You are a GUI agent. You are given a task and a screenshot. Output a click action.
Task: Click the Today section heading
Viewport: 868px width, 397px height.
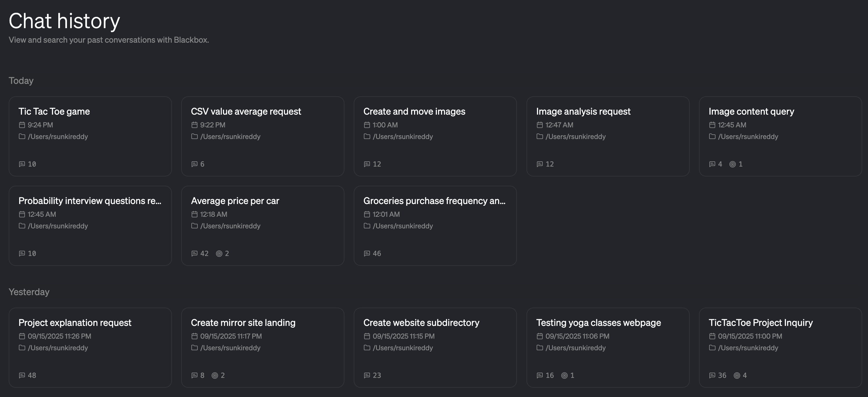point(21,81)
